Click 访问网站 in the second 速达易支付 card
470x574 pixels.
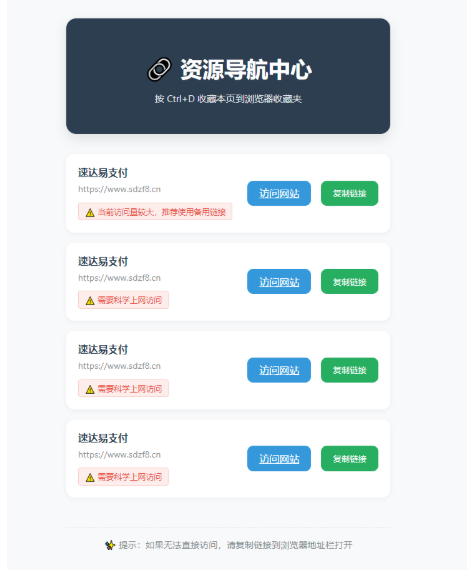(x=279, y=282)
